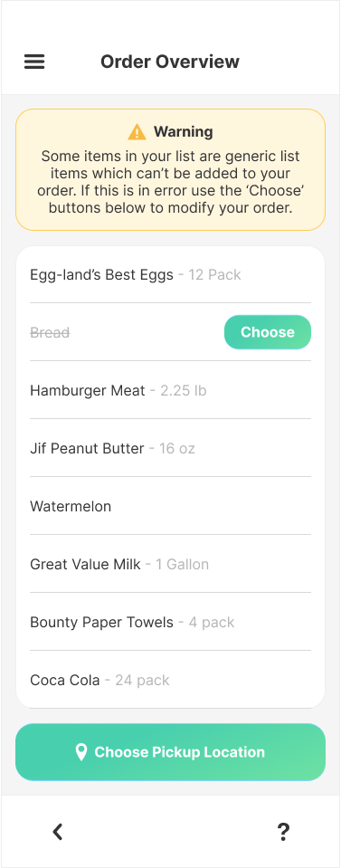Open help via the question mark icon
Image resolution: width=341 pixels, height=868 pixels.
[283, 832]
